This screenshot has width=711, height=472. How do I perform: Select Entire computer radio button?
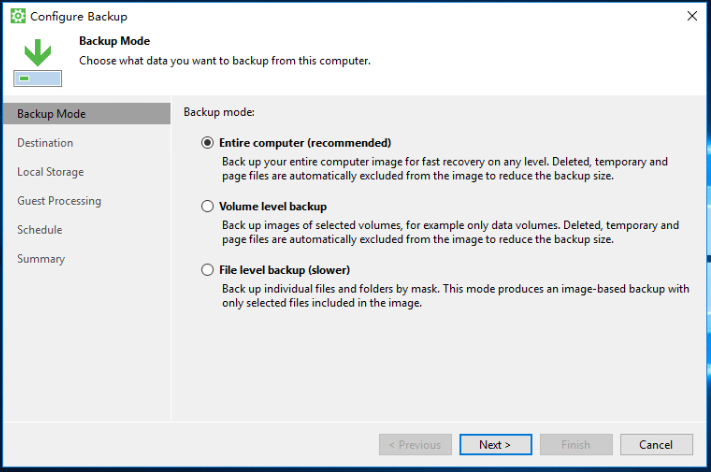207,143
